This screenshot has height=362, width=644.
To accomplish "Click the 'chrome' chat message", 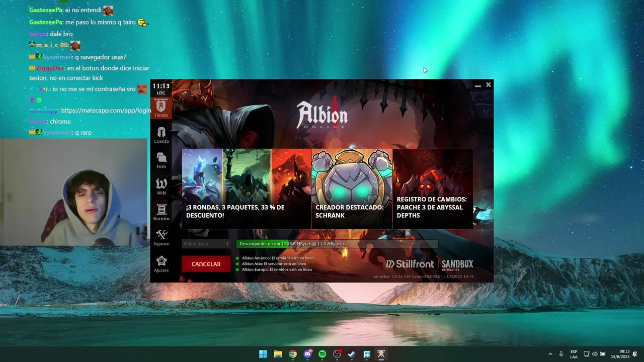I will (x=50, y=121).
